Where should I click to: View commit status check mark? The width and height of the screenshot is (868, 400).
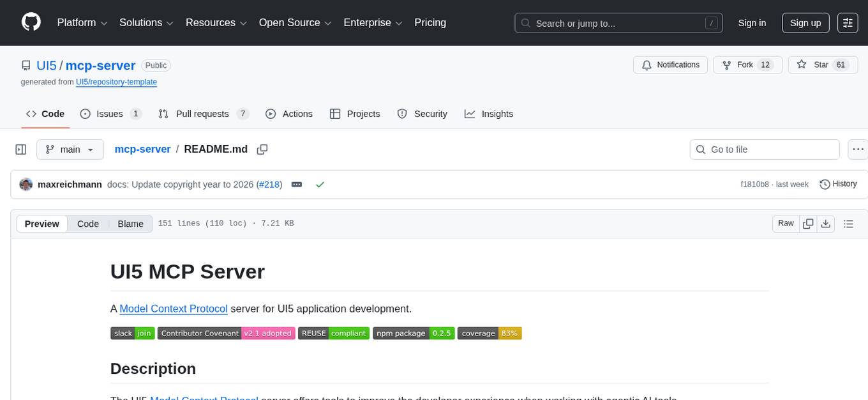[320, 184]
